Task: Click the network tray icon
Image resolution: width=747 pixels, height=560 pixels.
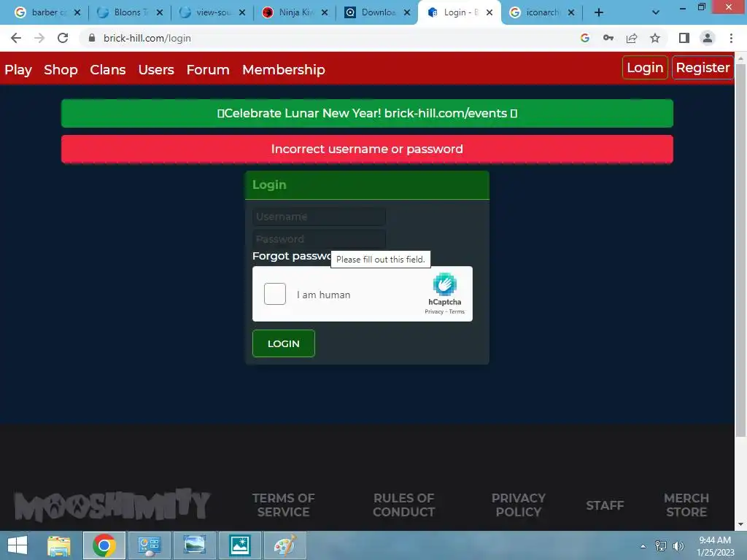Action: [x=661, y=545]
